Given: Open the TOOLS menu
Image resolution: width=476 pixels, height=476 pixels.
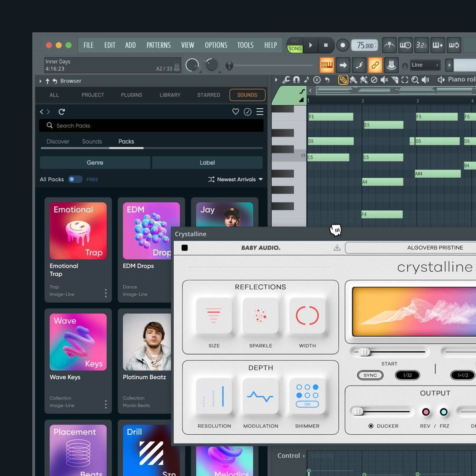Looking at the screenshot, I should [245, 45].
